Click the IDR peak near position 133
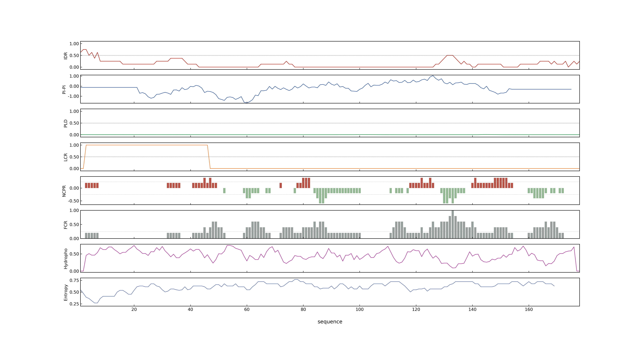Viewport: 644px width, 344px height. (x=450, y=55)
